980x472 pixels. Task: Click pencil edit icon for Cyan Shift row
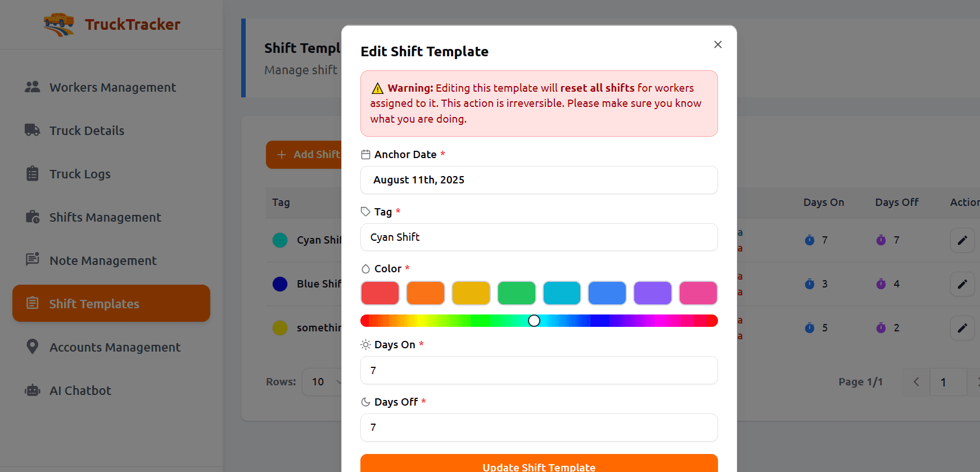[962, 240]
